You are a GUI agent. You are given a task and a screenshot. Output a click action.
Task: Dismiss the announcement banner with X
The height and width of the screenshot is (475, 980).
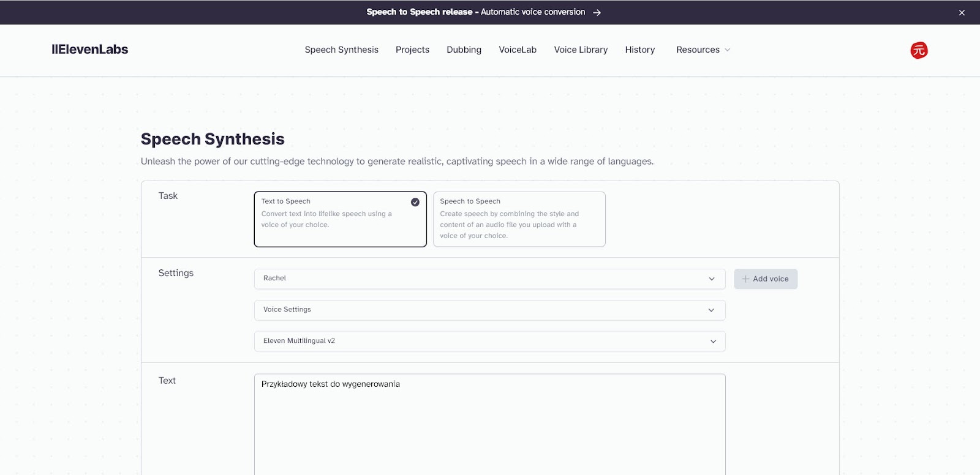tap(962, 12)
